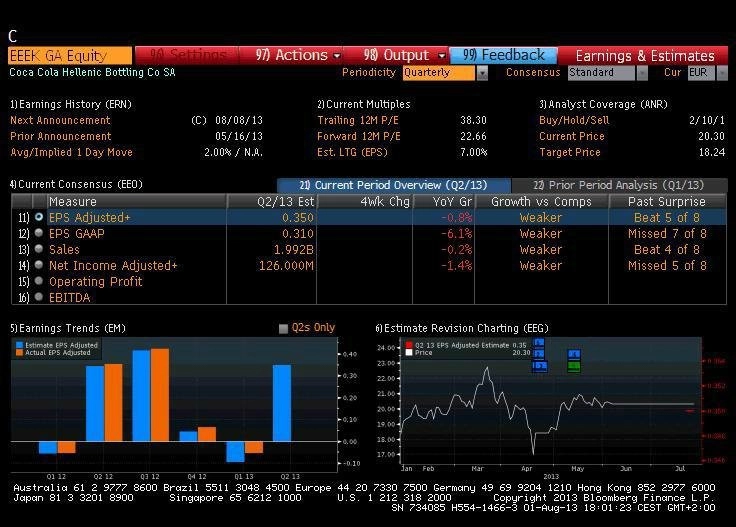736x527 pixels.
Task: Open the Periodicity Quarterly dropdown
Action: click(482, 73)
